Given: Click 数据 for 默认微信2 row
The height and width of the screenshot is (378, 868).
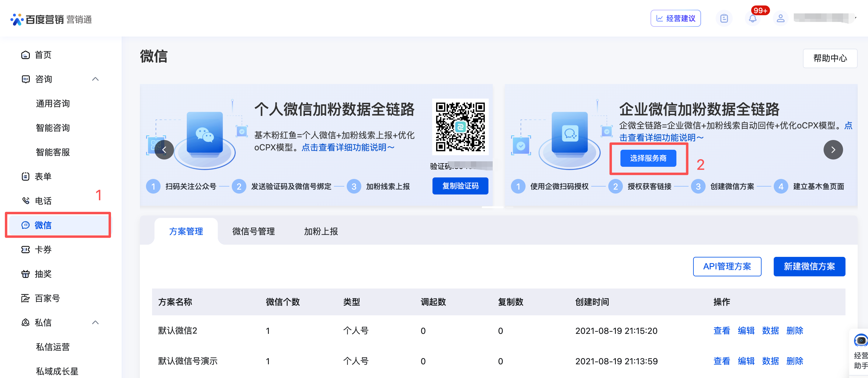Looking at the screenshot, I should 770,331.
